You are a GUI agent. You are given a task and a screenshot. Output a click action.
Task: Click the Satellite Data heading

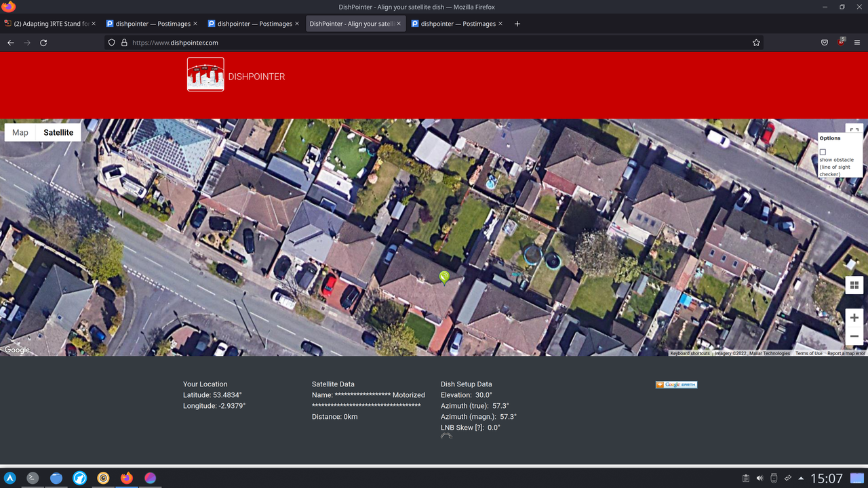click(333, 384)
